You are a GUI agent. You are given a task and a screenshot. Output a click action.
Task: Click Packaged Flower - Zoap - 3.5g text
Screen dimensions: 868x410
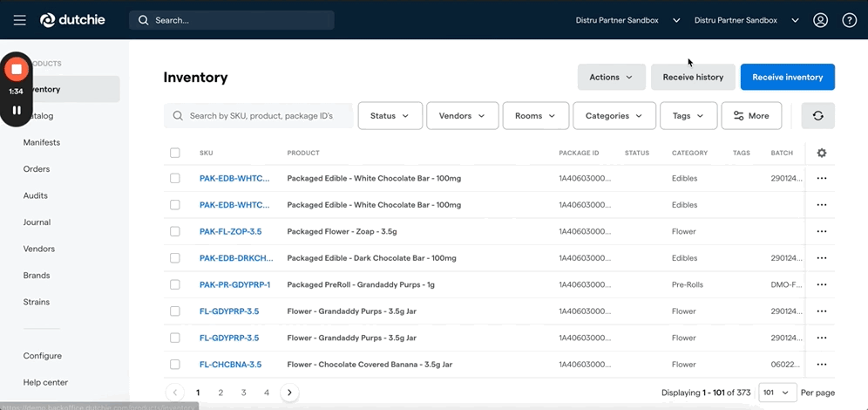click(x=342, y=231)
